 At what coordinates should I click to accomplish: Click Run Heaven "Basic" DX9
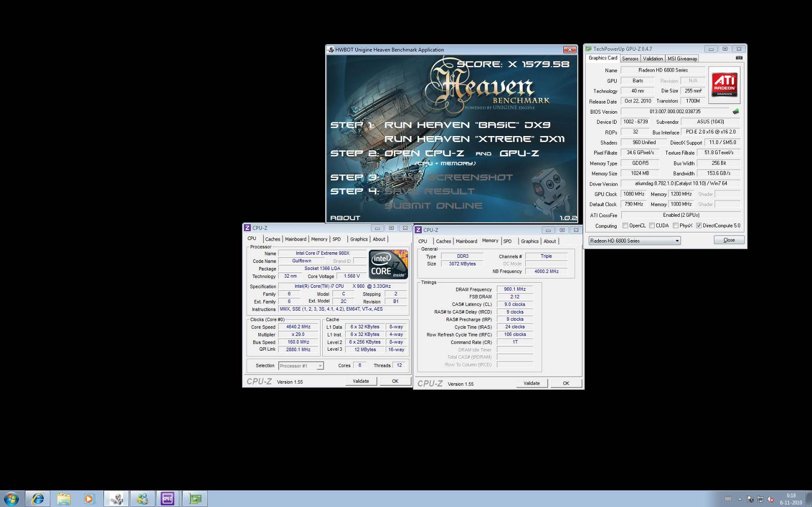coord(467,125)
